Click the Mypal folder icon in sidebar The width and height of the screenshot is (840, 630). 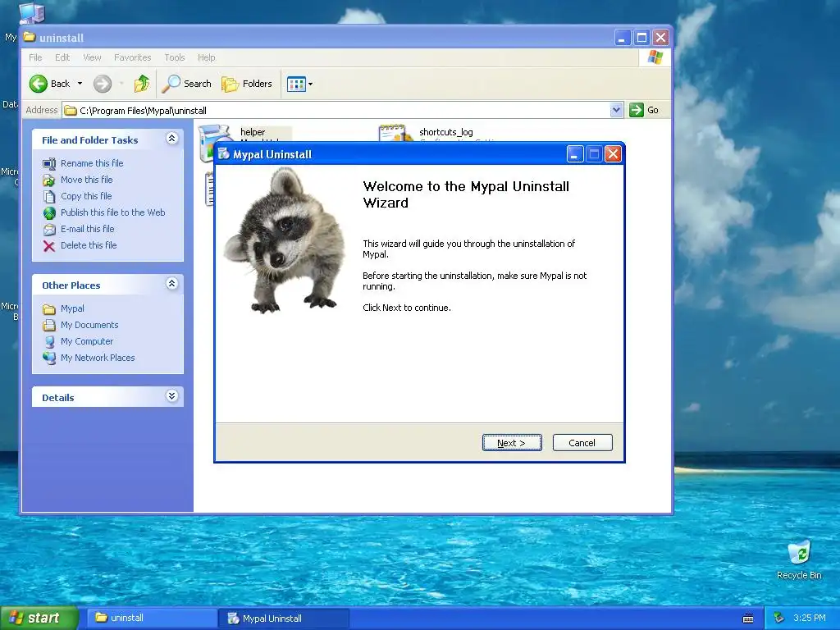[x=49, y=309]
